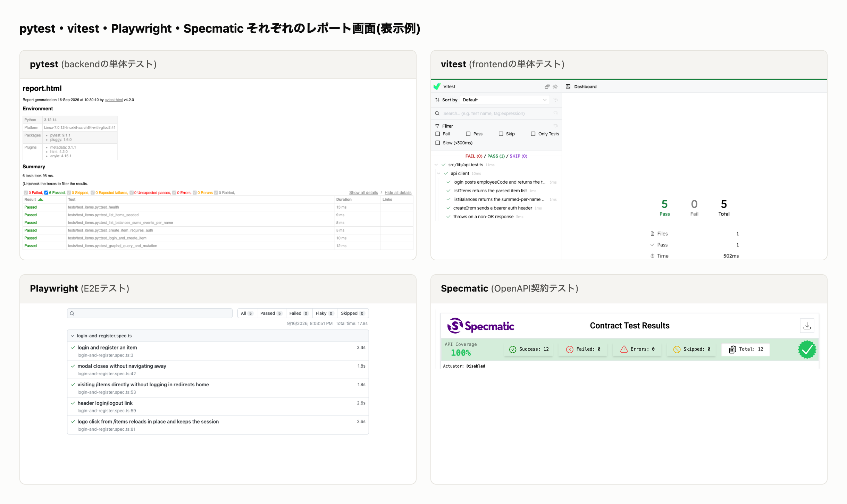The image size is (847, 504).
Task: Select the Passed 5 filter tab
Action: pos(271,313)
